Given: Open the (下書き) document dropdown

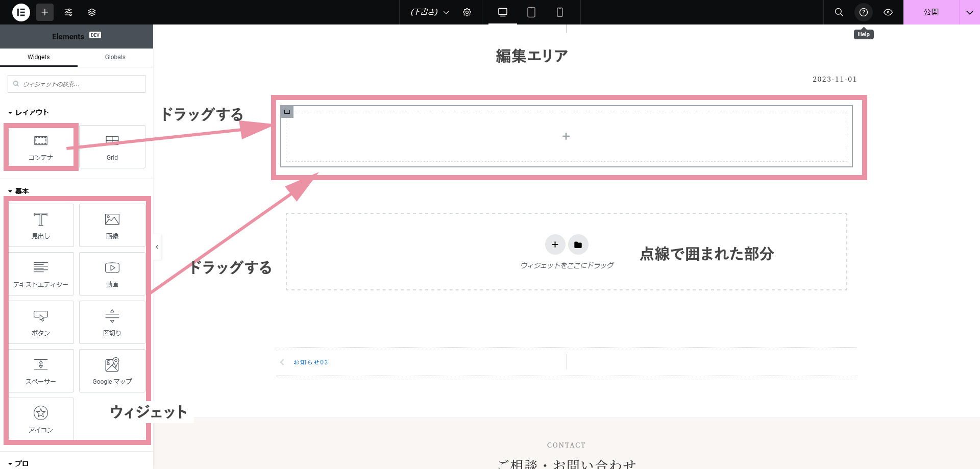Looking at the screenshot, I should click(430, 12).
